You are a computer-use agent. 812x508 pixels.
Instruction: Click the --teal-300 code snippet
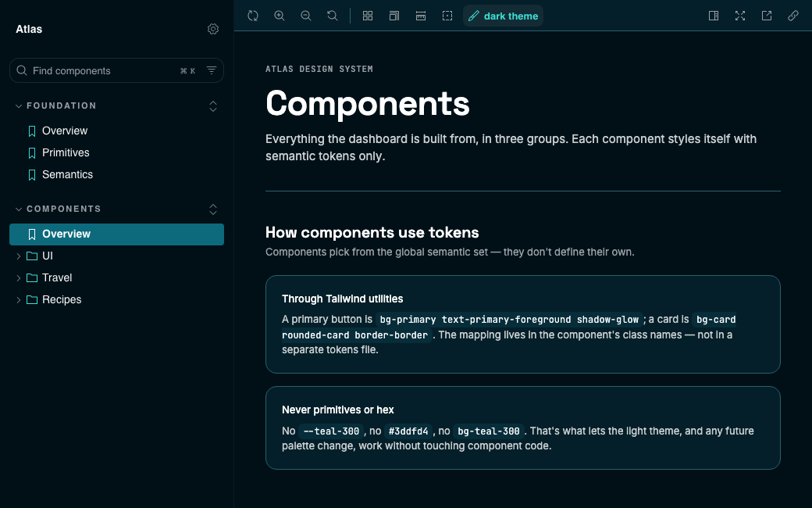(x=331, y=431)
